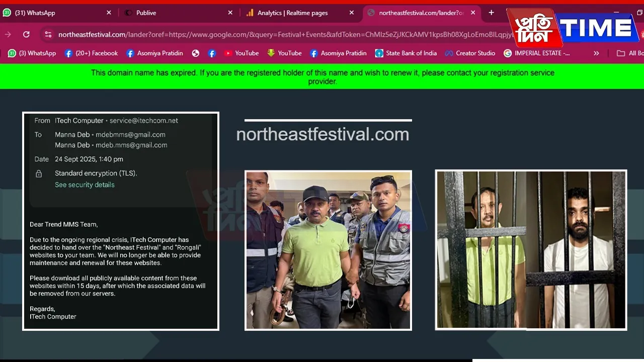Switch to Analytics Realtime pages tab
The height and width of the screenshot is (362, 644).
click(292, 13)
